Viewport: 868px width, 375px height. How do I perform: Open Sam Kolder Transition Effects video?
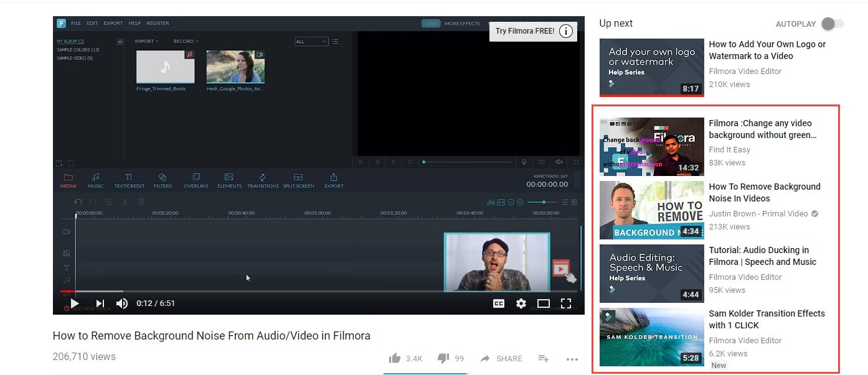(x=767, y=319)
